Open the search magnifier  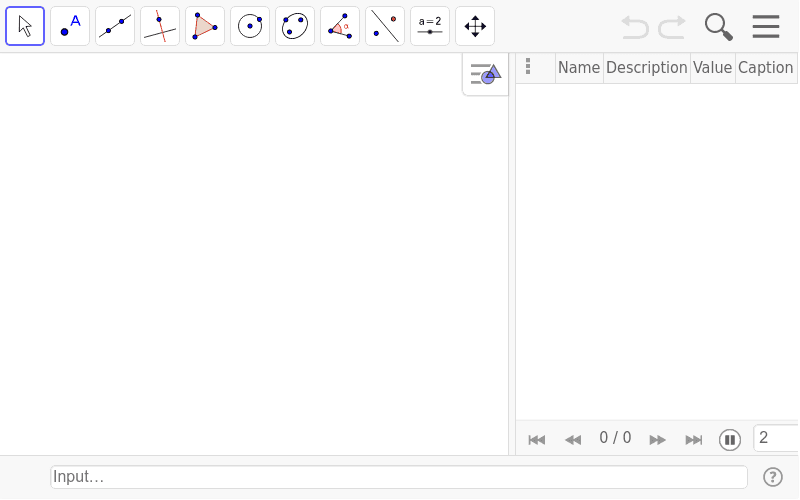click(x=718, y=27)
